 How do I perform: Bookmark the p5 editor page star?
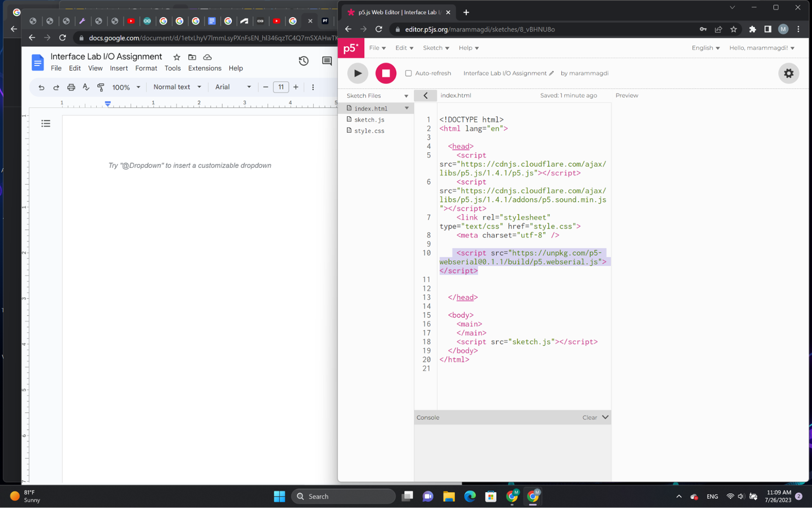[734, 29]
